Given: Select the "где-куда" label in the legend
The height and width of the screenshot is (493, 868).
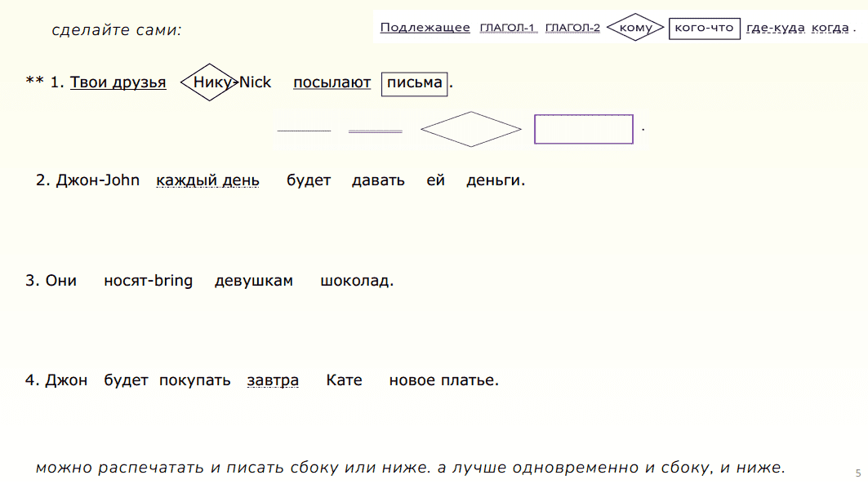Looking at the screenshot, I should click(x=776, y=29).
